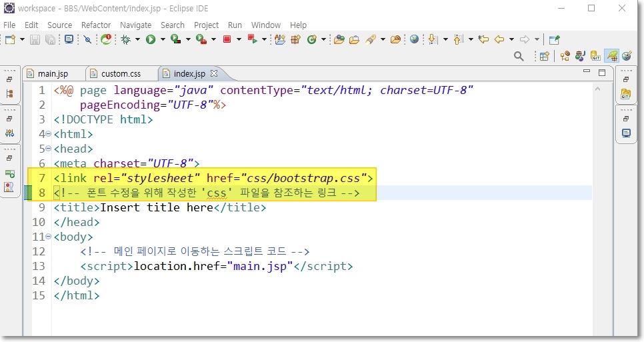Close the index.jsp editor tab
The image size is (644, 342).
point(214,73)
